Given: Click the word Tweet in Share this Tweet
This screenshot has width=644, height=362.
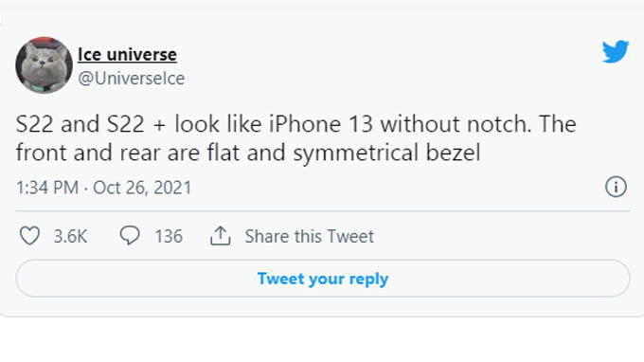Looking at the screenshot, I should [350, 236].
